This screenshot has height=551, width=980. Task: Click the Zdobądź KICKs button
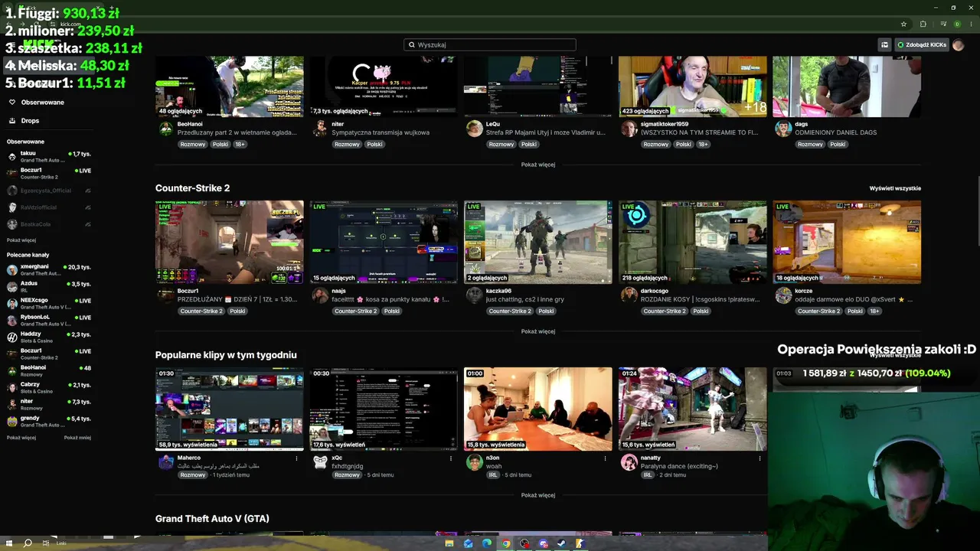point(923,44)
